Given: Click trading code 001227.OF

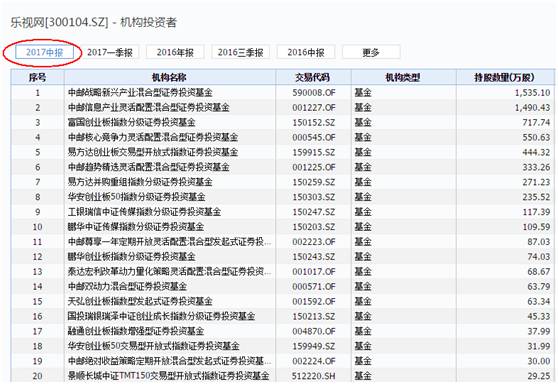Looking at the screenshot, I should click(314, 107).
